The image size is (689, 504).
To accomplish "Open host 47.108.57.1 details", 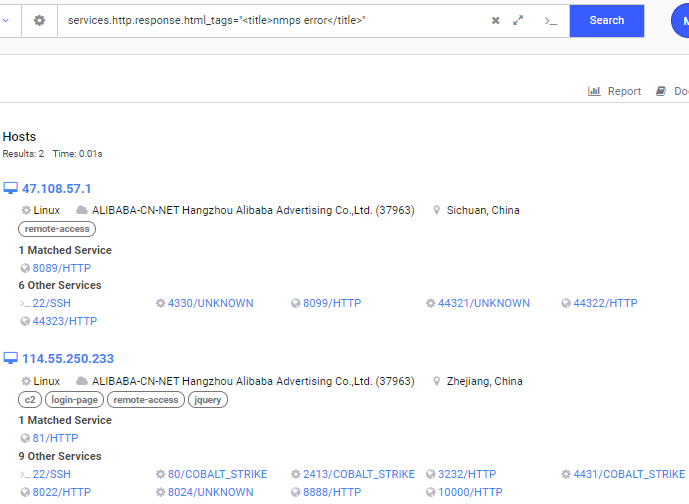I will (56, 188).
